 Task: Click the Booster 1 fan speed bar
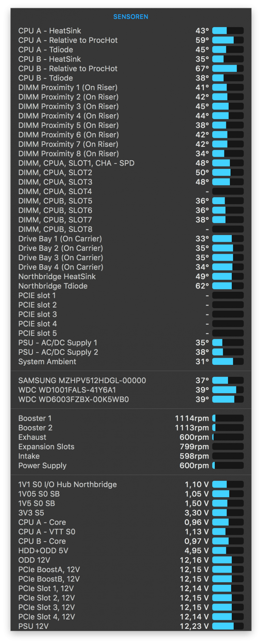tap(228, 419)
